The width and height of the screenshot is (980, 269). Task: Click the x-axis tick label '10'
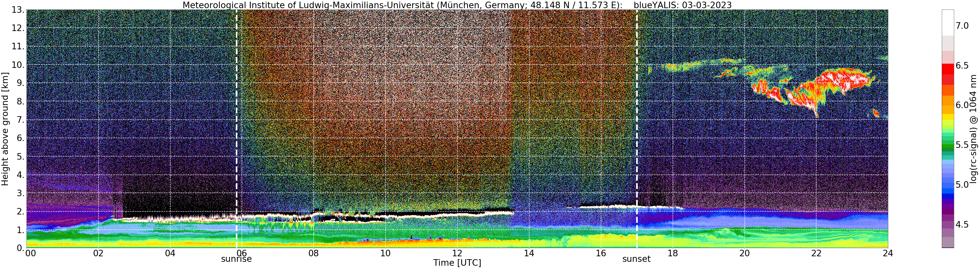point(385,253)
